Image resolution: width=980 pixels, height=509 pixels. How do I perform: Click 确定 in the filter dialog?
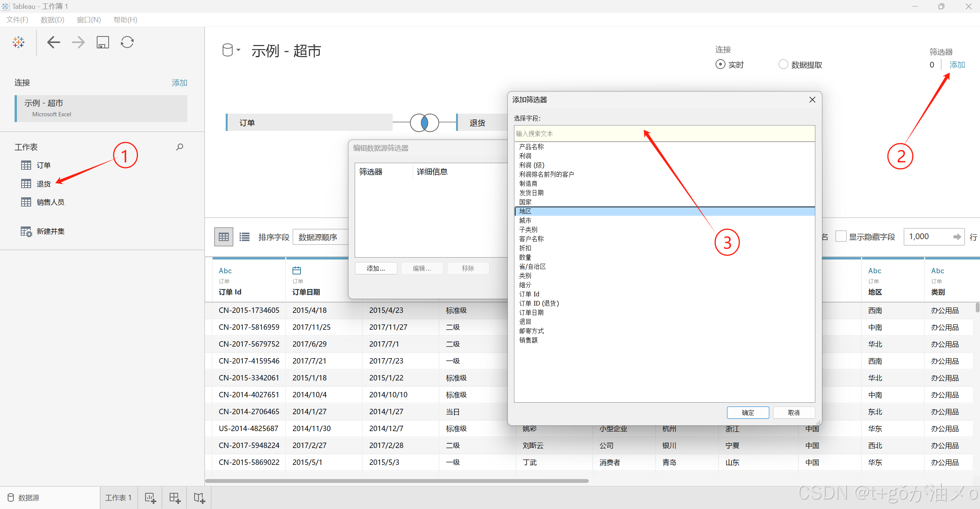point(747,413)
